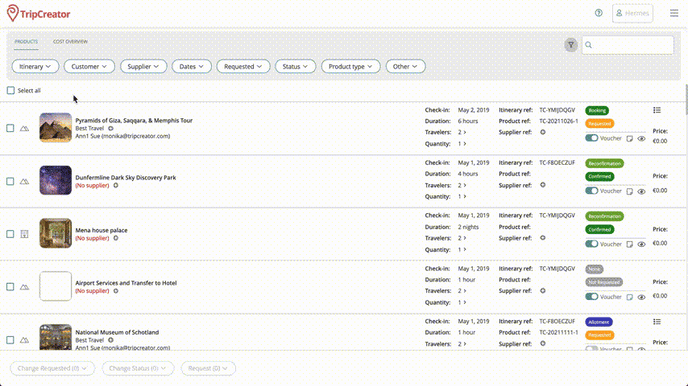Click note icon in Pyramids of Giza row
Image resolution: width=688 pixels, height=386 pixels.
coord(629,139)
